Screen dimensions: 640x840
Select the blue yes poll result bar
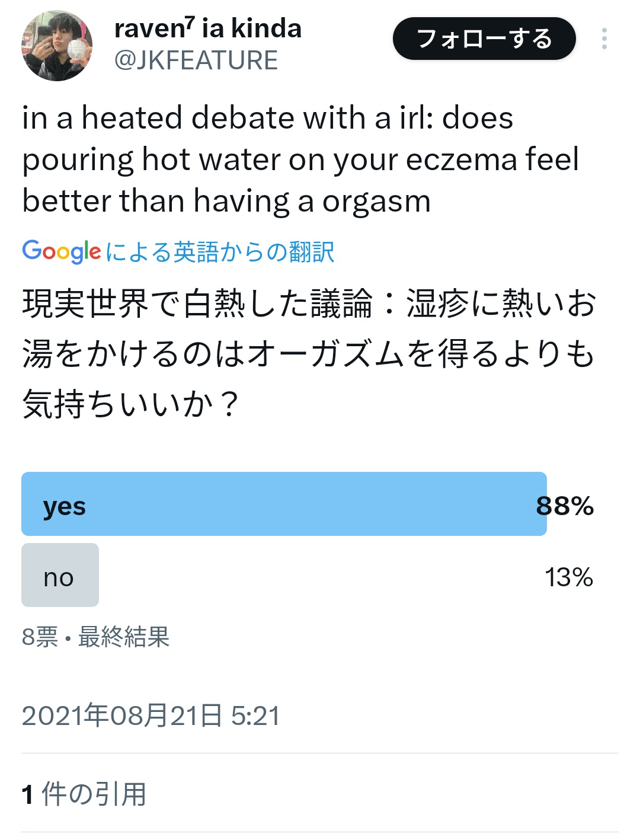[x=284, y=504]
